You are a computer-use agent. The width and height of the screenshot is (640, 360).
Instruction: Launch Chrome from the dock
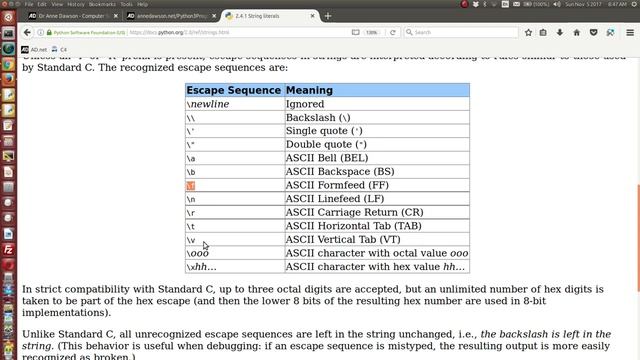8,64
